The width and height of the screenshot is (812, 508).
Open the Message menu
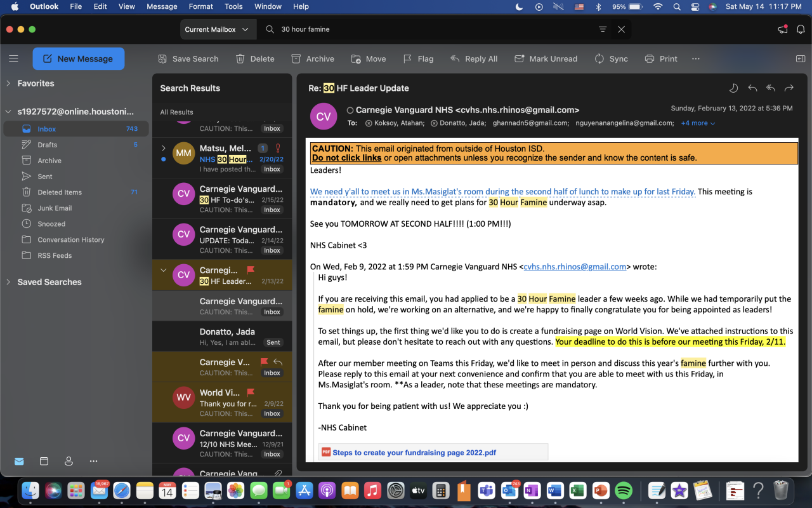coord(162,7)
